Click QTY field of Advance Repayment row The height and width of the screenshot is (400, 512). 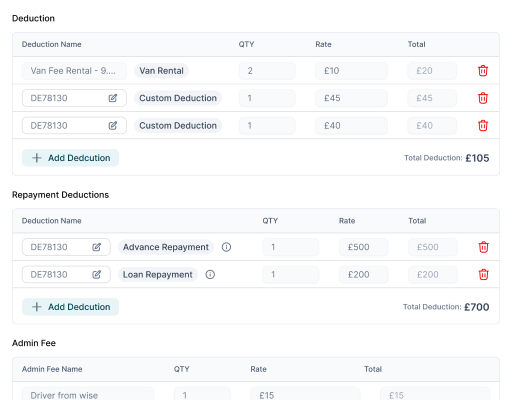coord(291,247)
